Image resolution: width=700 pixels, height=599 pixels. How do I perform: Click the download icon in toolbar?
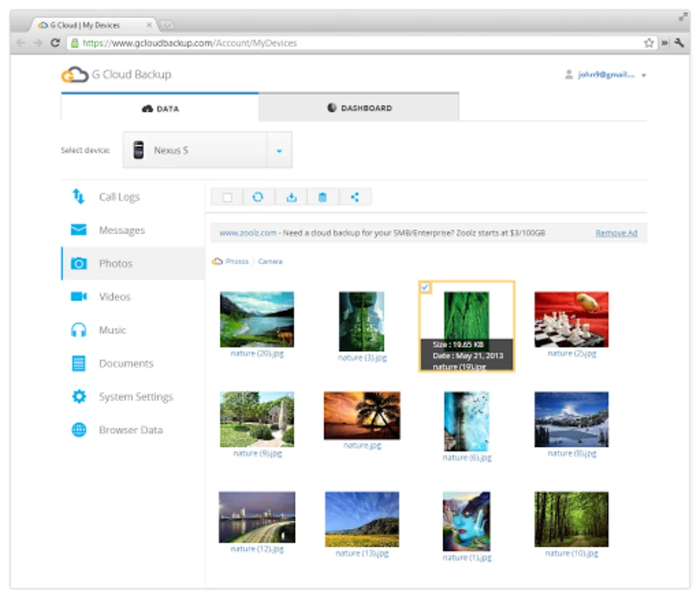pyautogui.click(x=291, y=197)
